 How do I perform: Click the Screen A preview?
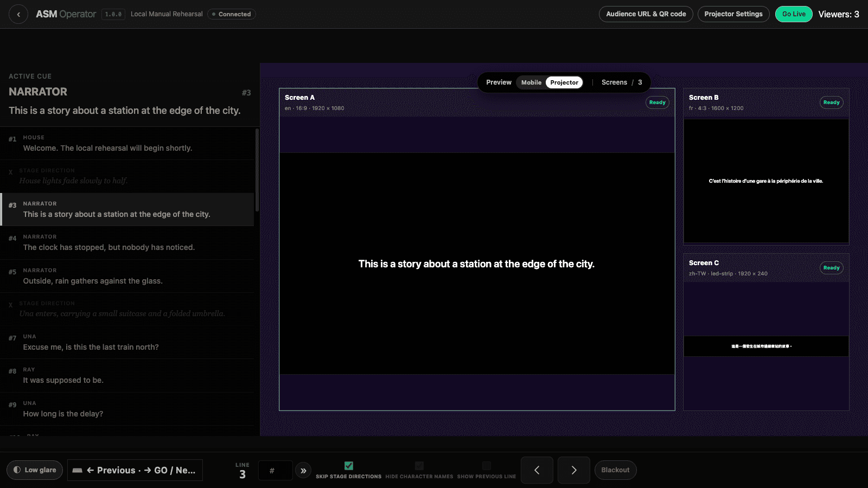click(477, 249)
